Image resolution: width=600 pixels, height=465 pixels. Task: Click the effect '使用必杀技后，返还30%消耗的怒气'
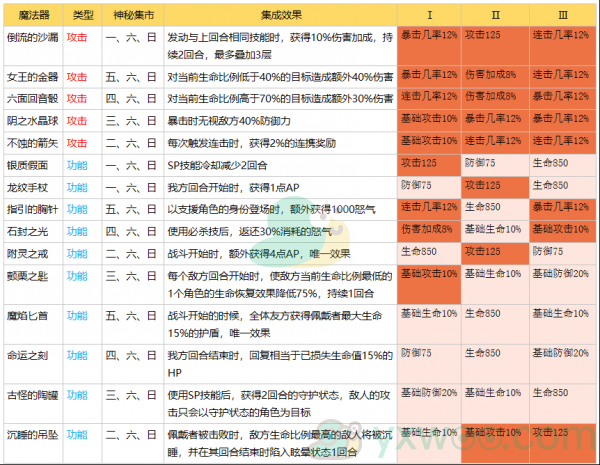point(249,232)
